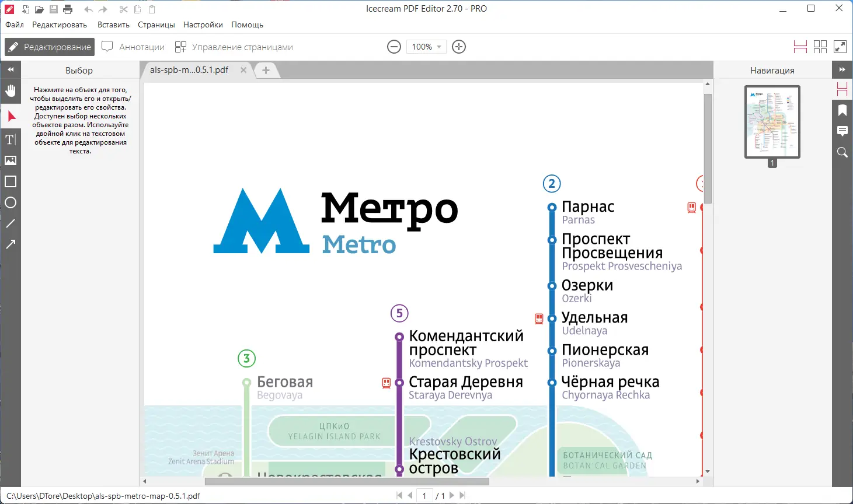The width and height of the screenshot is (853, 504).
Task: Select the Ellipse drawing tool
Action: click(x=11, y=202)
